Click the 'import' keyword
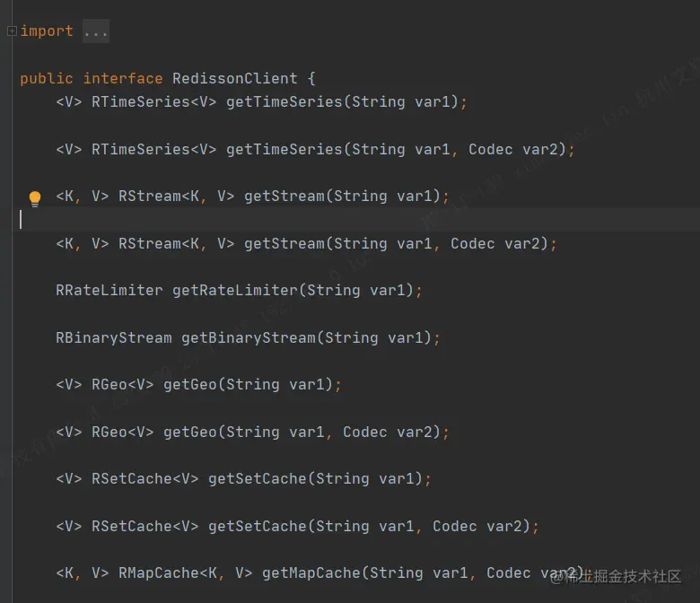Screen dimensions: 700x603 point(47,31)
